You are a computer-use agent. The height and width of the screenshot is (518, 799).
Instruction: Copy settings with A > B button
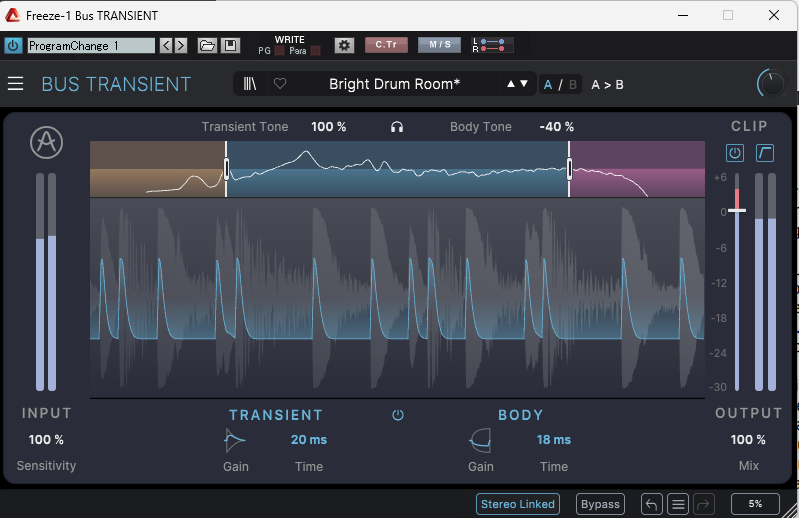pyautogui.click(x=607, y=84)
